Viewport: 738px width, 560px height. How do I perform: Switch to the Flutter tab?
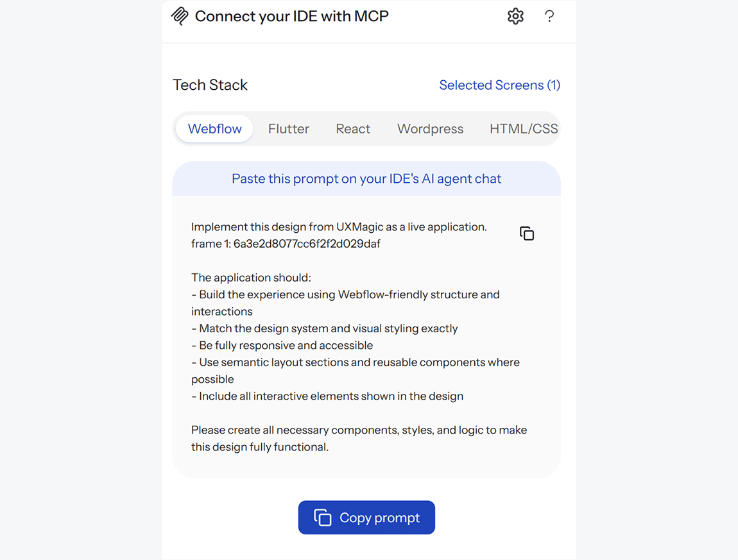tap(289, 128)
